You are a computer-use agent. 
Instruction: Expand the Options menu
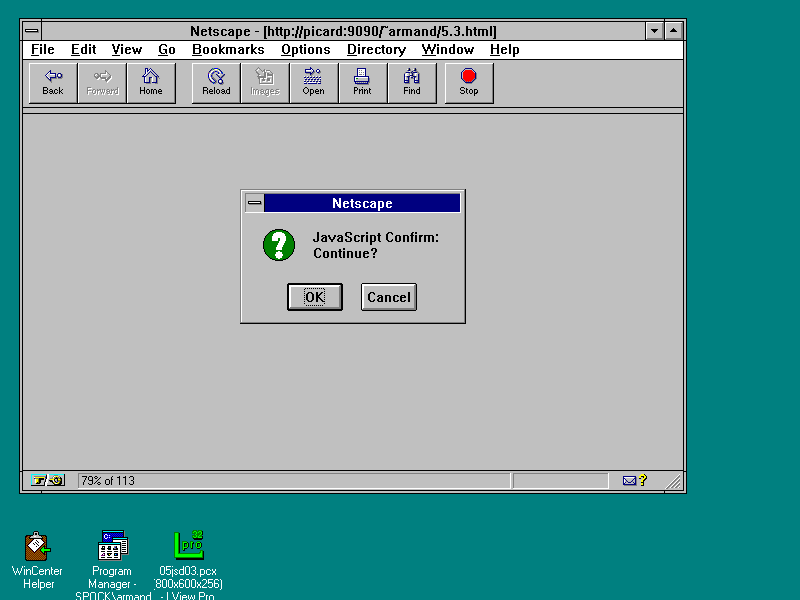tap(305, 49)
